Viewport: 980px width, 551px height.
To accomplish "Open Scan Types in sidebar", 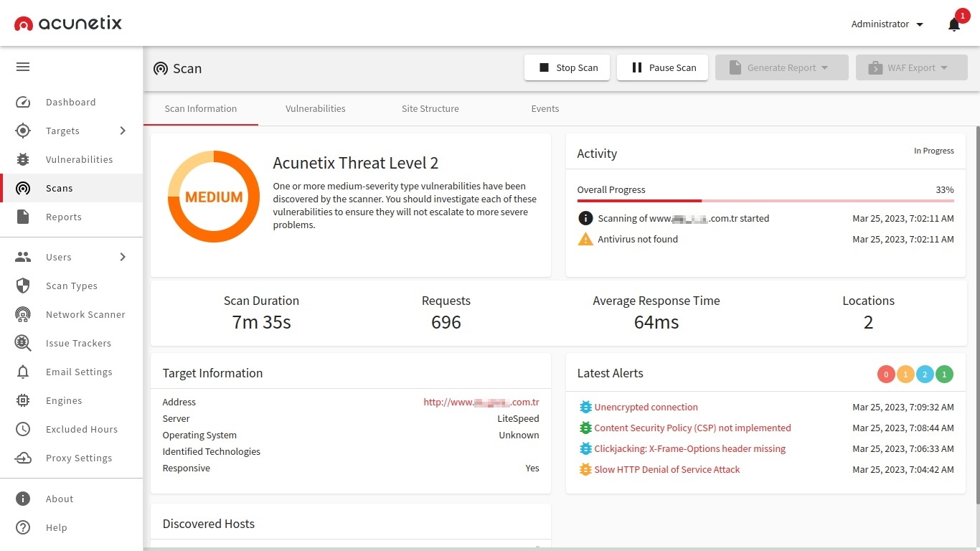I will tap(71, 286).
